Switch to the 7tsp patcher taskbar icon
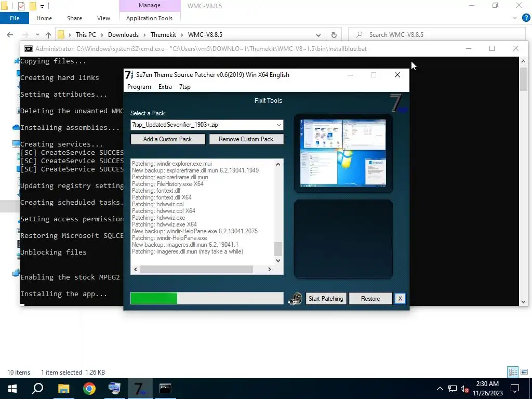This screenshot has width=532, height=399. point(140,389)
